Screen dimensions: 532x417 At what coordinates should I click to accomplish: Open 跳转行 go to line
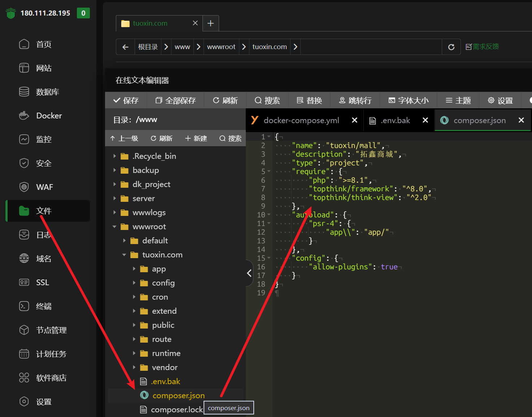point(355,100)
